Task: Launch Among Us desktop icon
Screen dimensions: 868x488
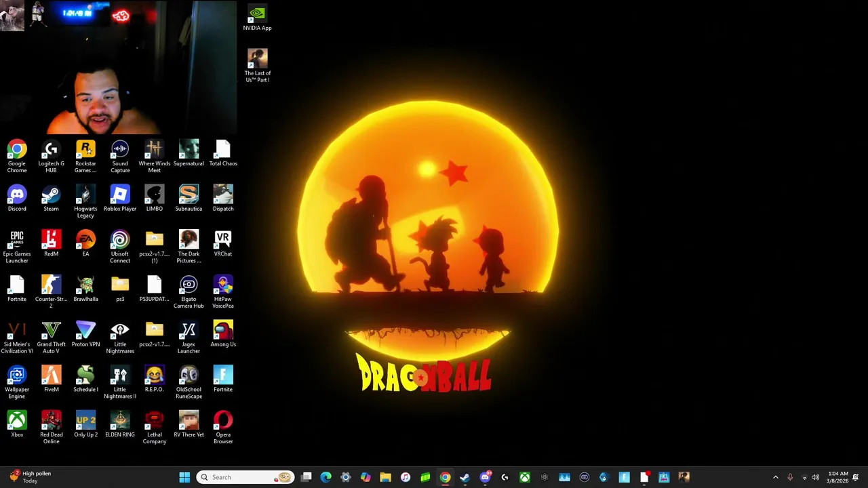Action: click(223, 335)
